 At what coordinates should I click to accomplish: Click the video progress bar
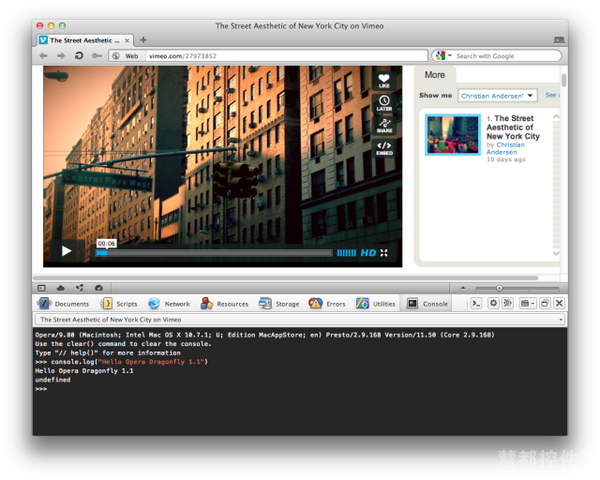(x=214, y=253)
